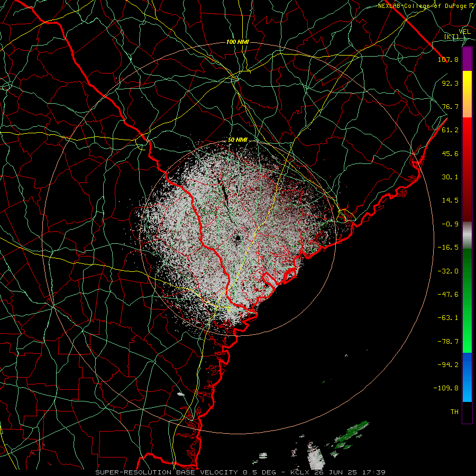Viewport: 476px width, 476px height.
Task: Click the -47.6 velocity scale value
Action: coord(448,295)
